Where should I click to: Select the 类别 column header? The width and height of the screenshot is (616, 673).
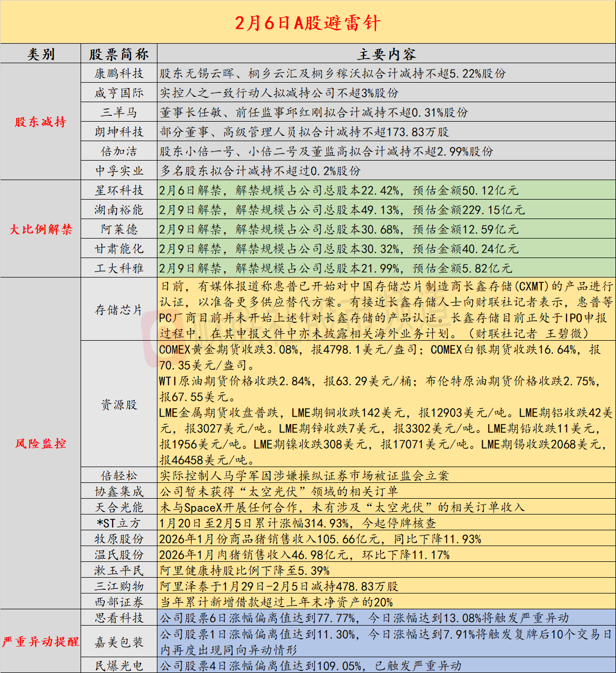pos(41,54)
